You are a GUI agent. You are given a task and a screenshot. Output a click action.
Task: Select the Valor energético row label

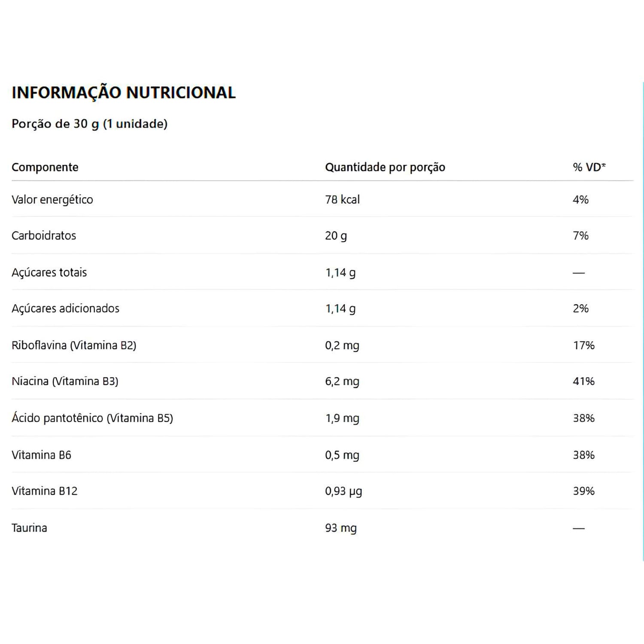tap(52, 200)
